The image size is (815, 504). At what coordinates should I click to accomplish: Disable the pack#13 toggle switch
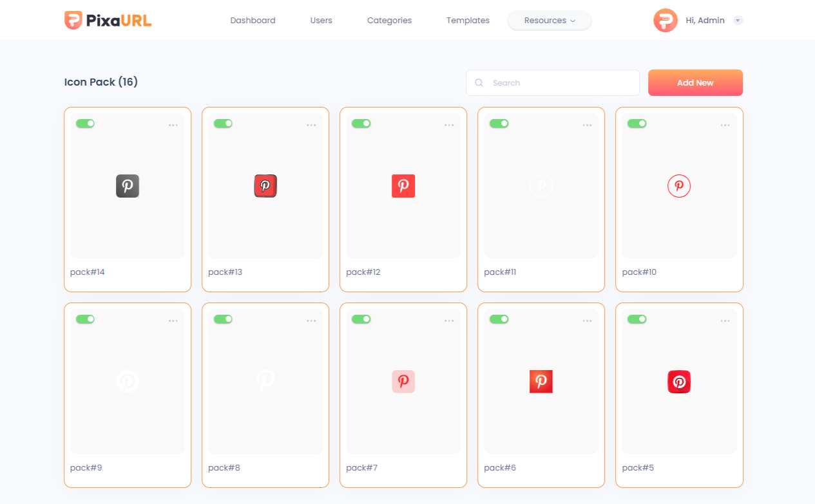point(223,124)
